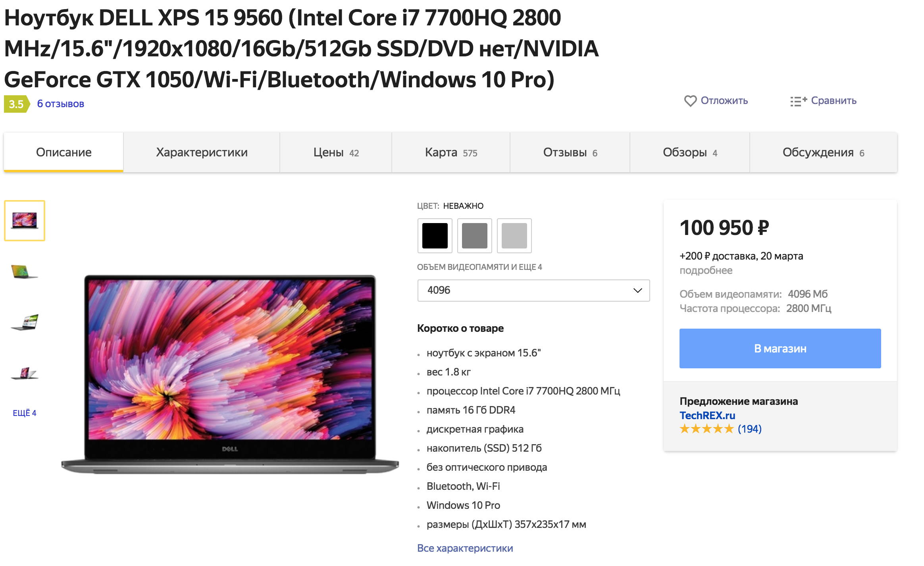924x566 pixels.
Task: Choose the dark gray color option
Action: click(x=474, y=236)
